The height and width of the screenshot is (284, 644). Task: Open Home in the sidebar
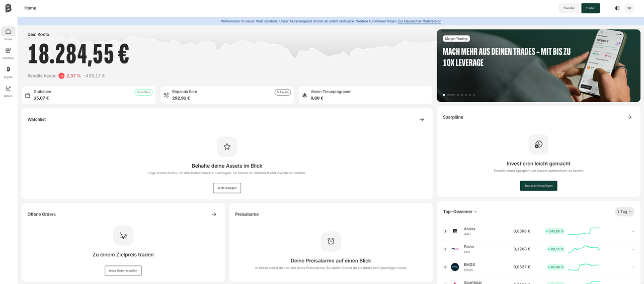(x=8, y=34)
